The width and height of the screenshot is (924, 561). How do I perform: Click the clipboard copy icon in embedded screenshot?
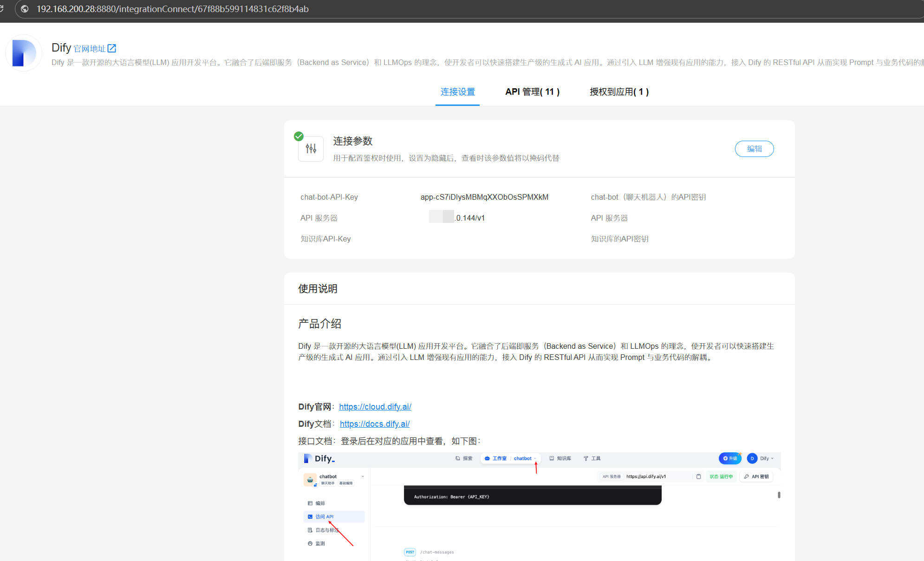pyautogui.click(x=698, y=476)
